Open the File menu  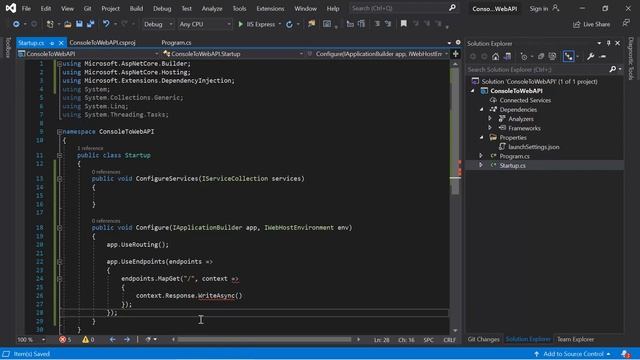coord(26,9)
